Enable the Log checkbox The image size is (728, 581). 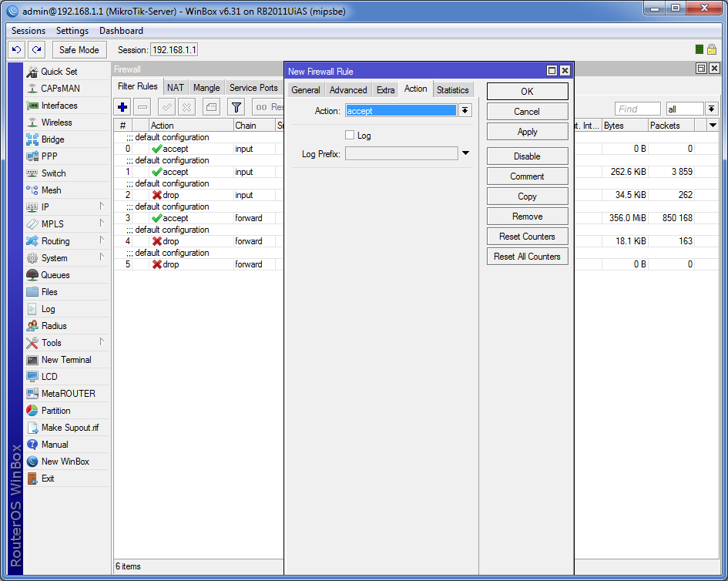[350, 135]
